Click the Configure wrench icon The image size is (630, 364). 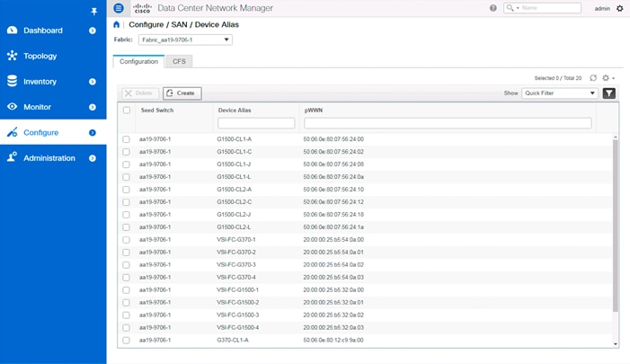pos(12,132)
